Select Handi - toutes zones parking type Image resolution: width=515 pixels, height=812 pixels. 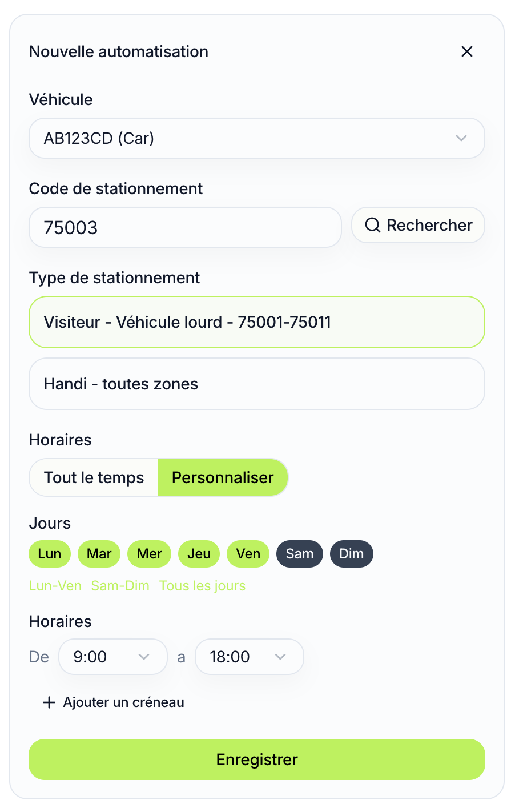(x=256, y=384)
